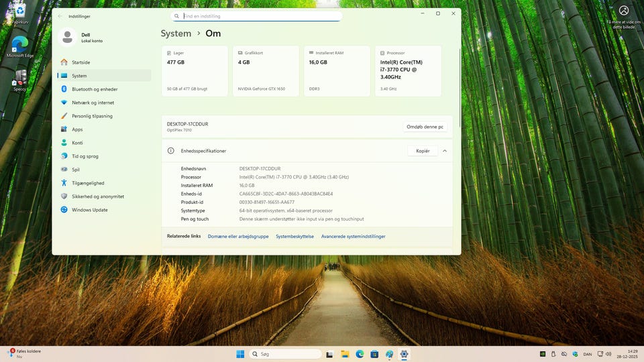Click the Omdøb denne pc button
Image resolution: width=644 pixels, height=362 pixels.
(425, 127)
